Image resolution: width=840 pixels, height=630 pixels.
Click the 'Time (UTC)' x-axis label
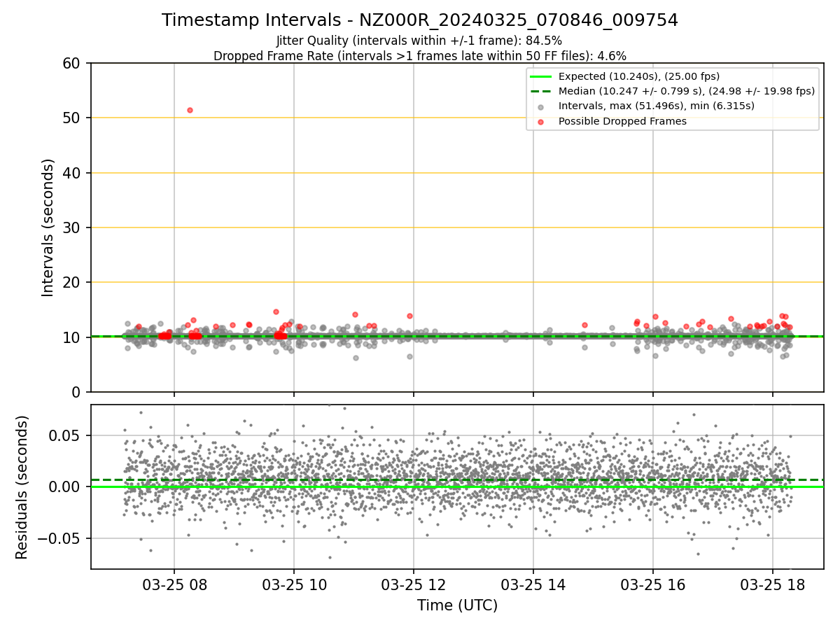[457, 605]
